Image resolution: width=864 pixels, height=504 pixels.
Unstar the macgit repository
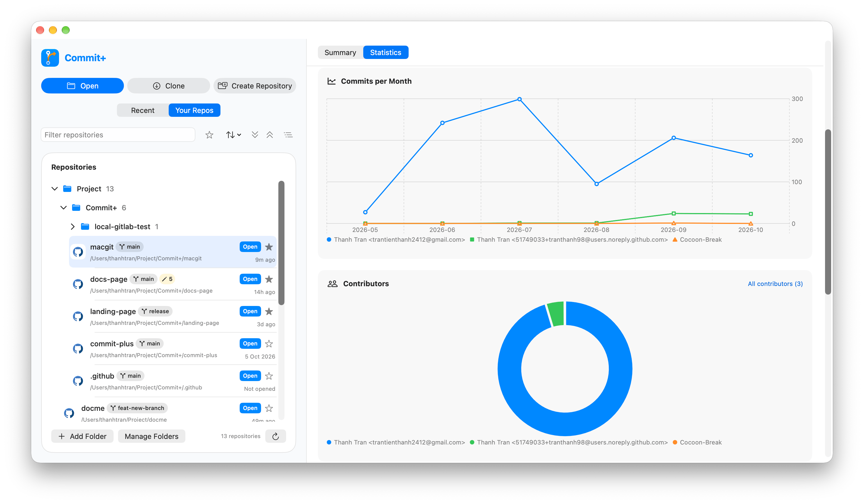point(269,247)
